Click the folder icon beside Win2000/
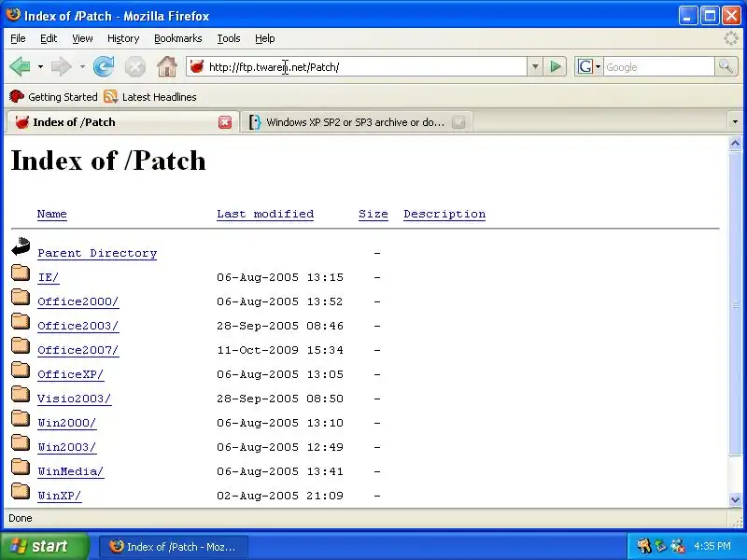Viewport: 747px width, 560px height. click(x=21, y=418)
